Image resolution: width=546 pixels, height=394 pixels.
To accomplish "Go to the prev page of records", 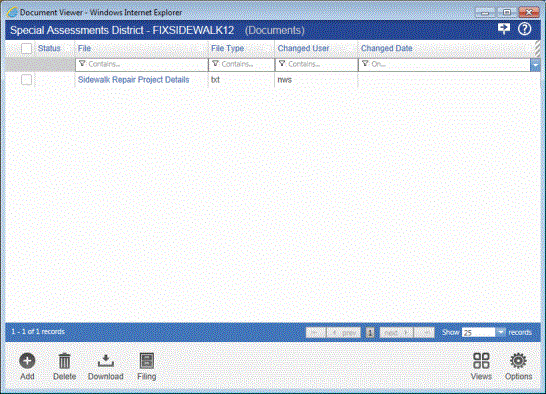I will point(344,333).
